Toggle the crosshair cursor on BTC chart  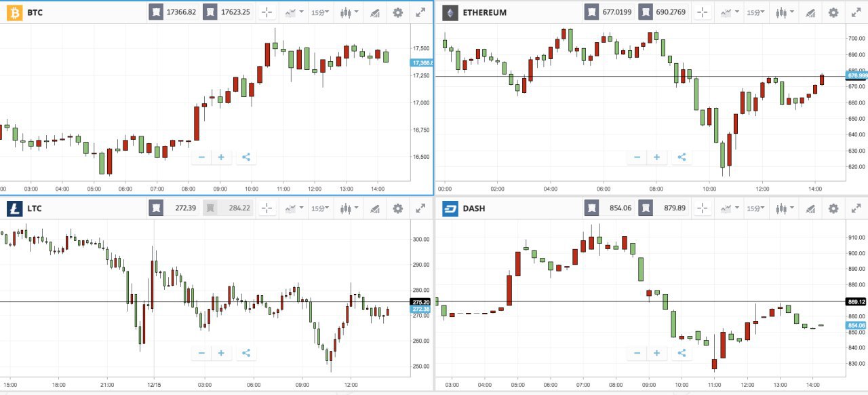coord(267,12)
